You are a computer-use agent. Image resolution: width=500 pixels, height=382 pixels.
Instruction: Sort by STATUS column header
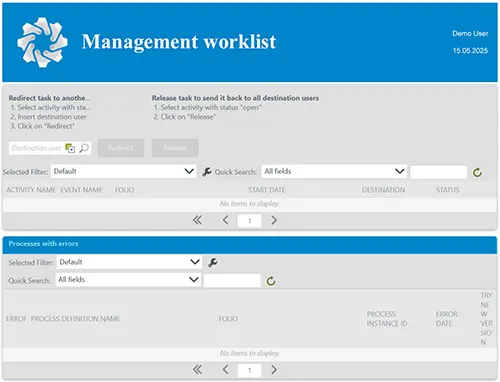(447, 190)
